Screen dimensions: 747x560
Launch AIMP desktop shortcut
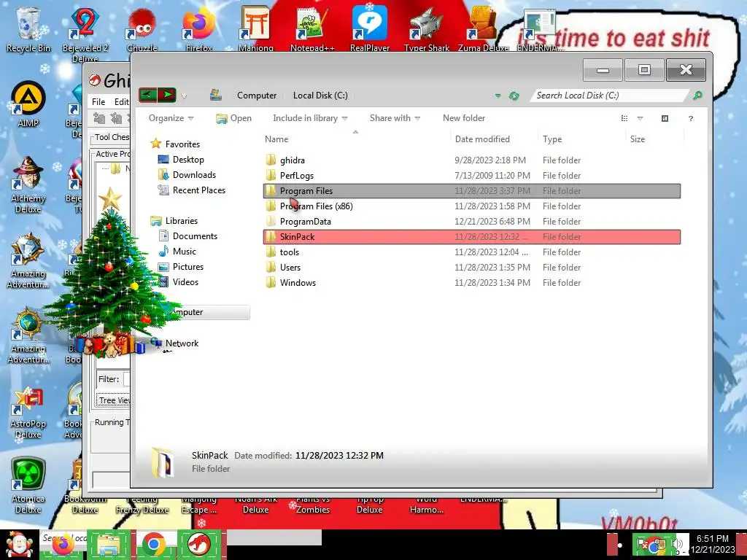[28, 104]
